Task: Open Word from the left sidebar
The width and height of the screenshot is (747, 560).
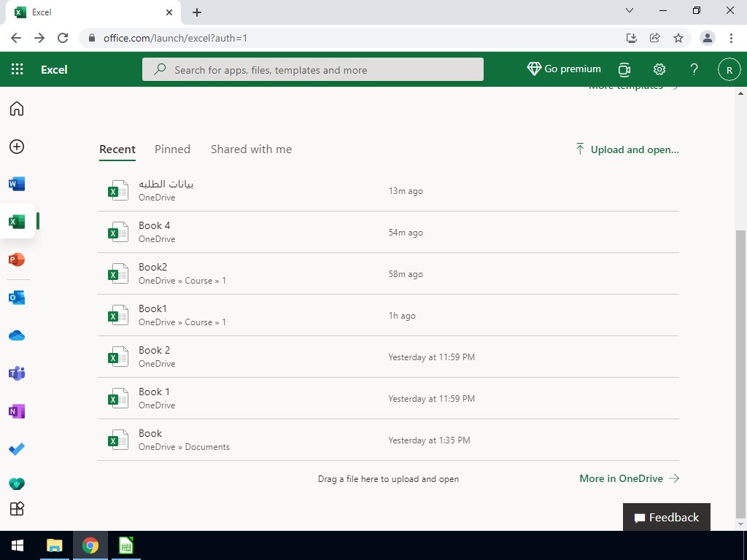Action: pos(17,184)
